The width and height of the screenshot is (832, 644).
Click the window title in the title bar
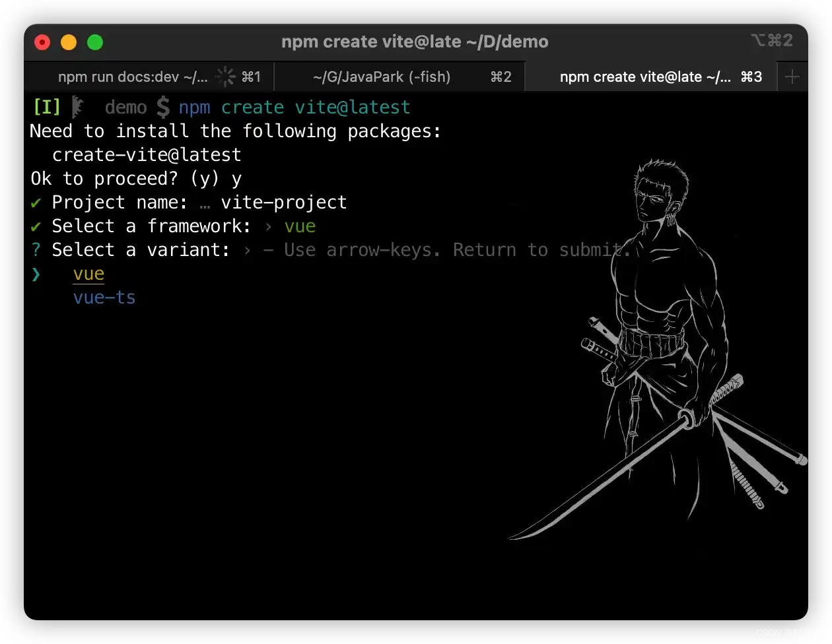(x=415, y=42)
